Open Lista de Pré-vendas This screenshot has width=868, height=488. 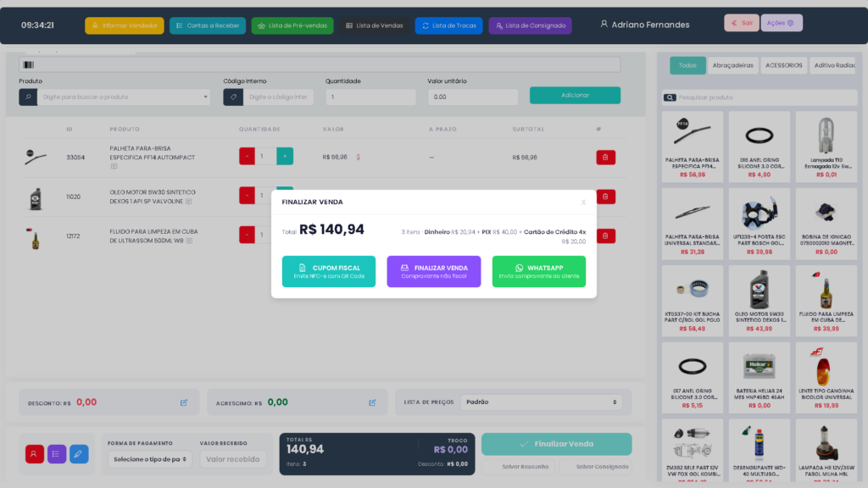coord(292,25)
